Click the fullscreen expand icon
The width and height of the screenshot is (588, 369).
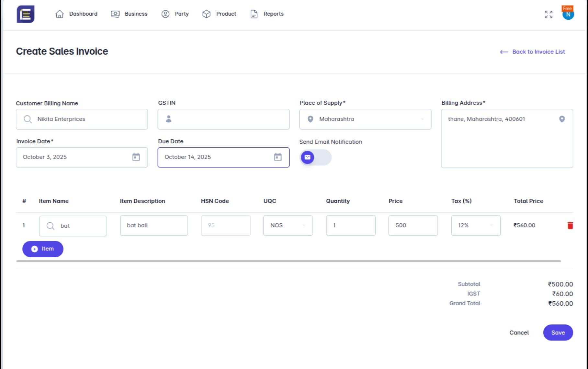click(548, 14)
